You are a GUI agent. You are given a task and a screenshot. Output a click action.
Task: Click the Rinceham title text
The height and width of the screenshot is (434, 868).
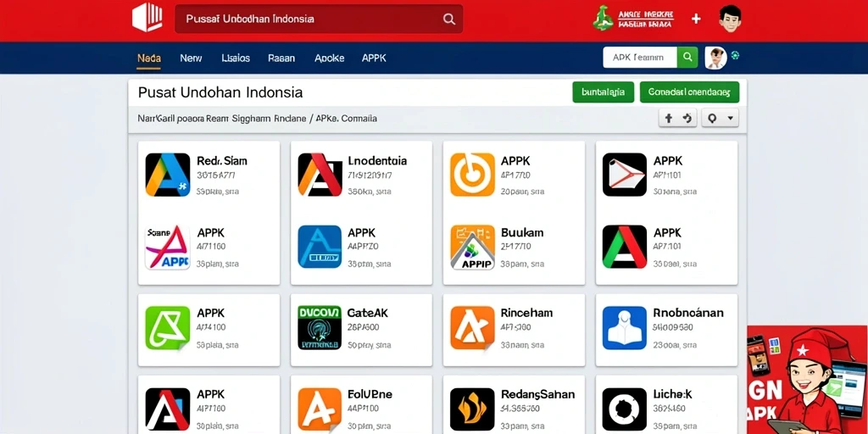point(526,313)
